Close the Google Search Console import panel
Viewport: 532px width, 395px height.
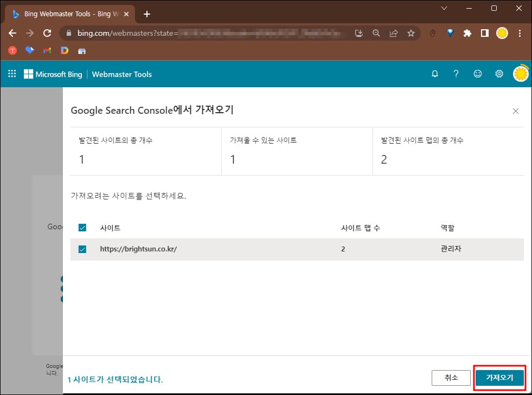coord(515,111)
